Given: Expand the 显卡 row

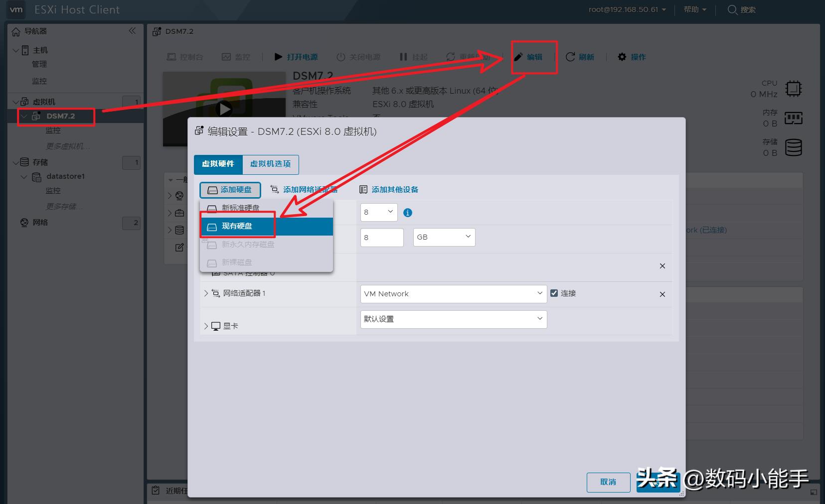Looking at the screenshot, I should [x=206, y=326].
